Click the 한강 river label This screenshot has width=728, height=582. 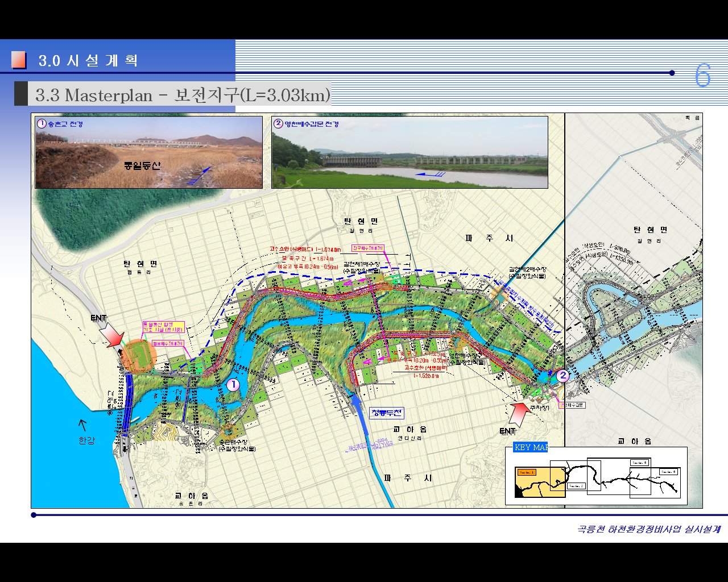point(86,440)
